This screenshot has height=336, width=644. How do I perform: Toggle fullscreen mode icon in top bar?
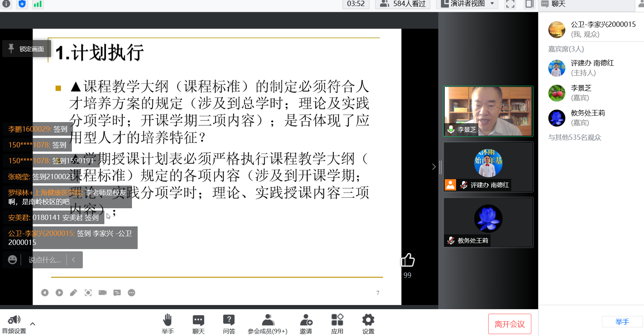[x=510, y=4]
